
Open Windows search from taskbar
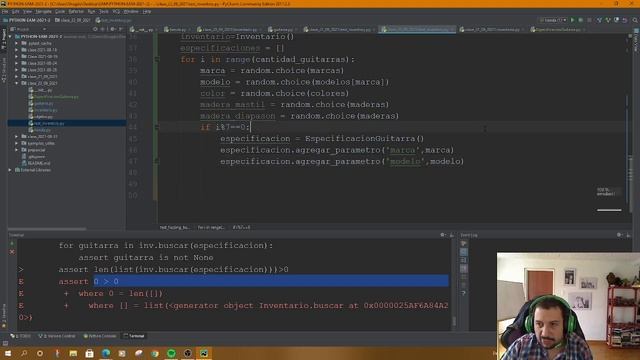[x=24, y=353]
